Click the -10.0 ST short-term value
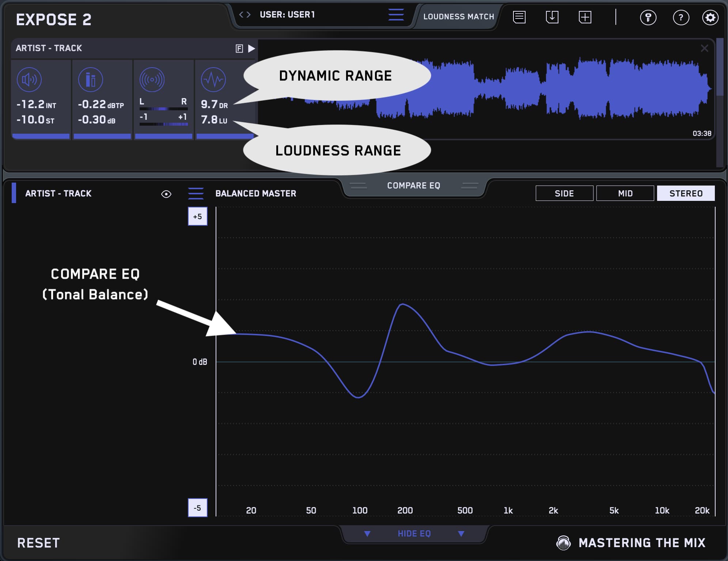 click(35, 120)
